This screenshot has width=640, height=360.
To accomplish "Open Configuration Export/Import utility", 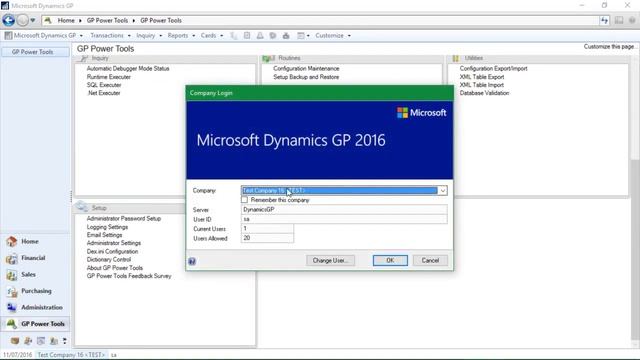I will 493,69.
